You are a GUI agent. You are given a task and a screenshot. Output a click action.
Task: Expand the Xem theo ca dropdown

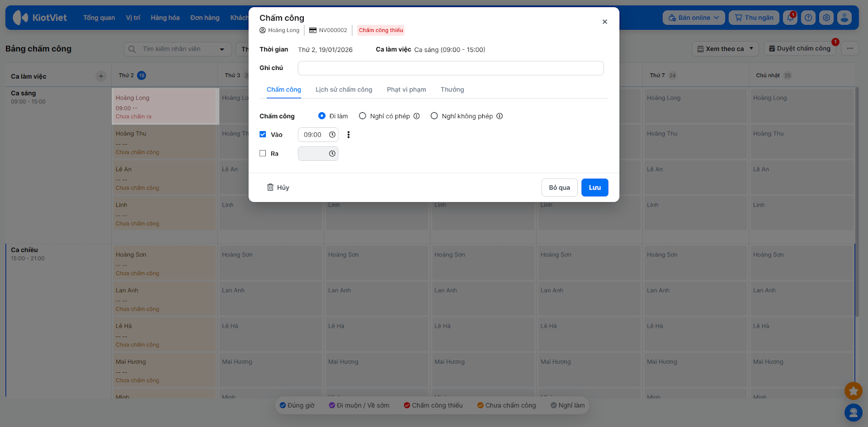[x=725, y=49]
